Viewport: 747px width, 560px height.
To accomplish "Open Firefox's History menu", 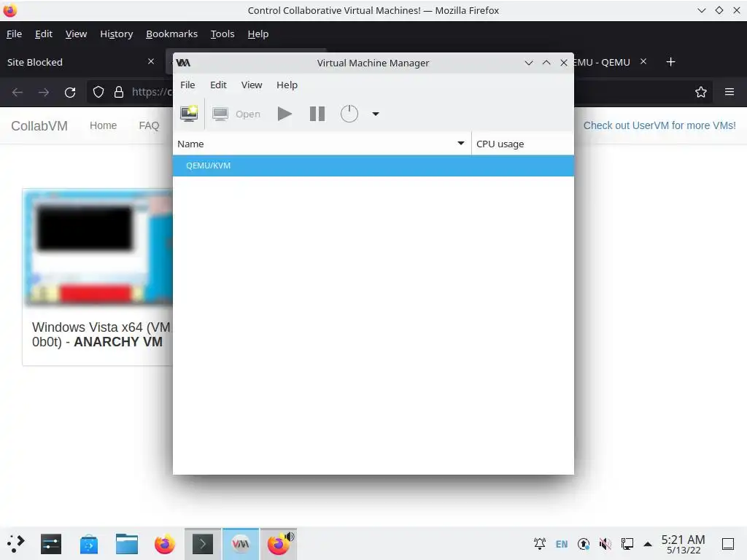I will click(116, 34).
